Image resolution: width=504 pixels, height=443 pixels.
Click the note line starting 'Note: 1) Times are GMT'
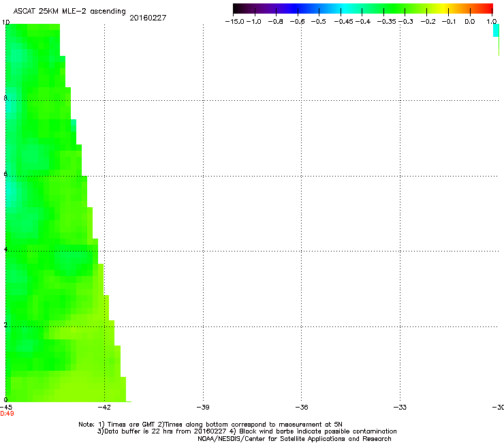pos(210,425)
